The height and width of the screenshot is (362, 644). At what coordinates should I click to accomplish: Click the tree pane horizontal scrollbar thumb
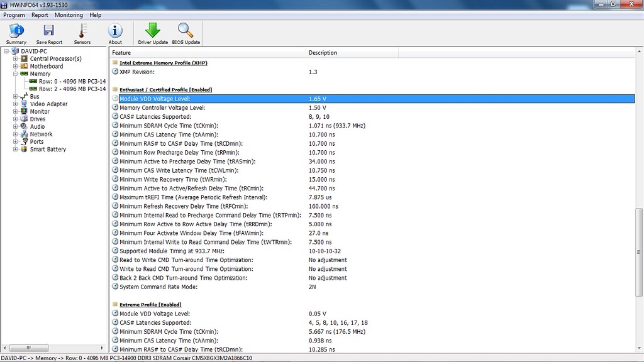tap(29, 348)
